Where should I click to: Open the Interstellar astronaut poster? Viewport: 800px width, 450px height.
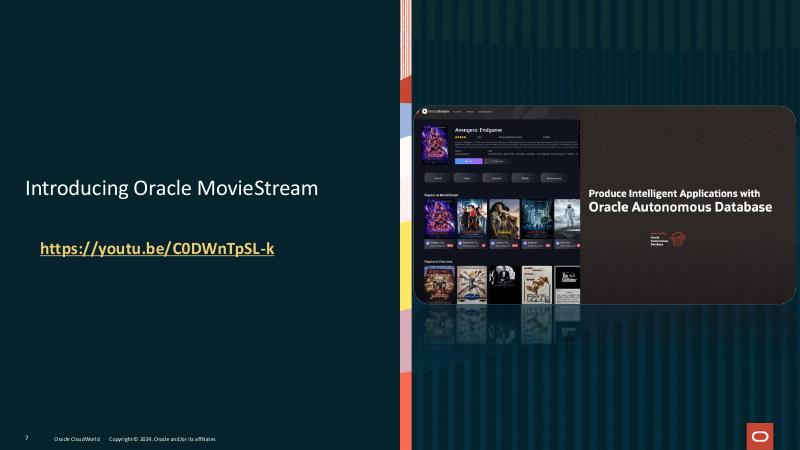[x=567, y=219]
